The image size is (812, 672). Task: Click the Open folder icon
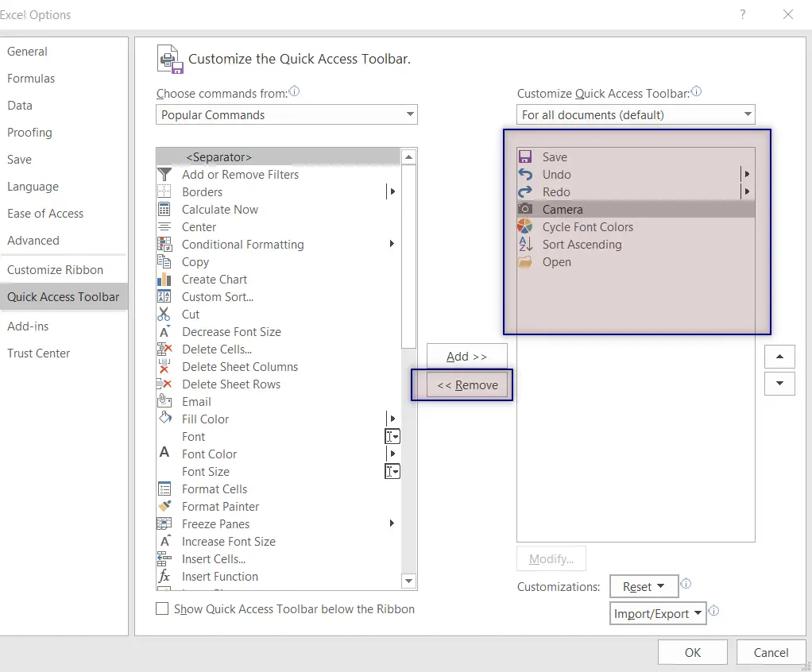pos(525,261)
